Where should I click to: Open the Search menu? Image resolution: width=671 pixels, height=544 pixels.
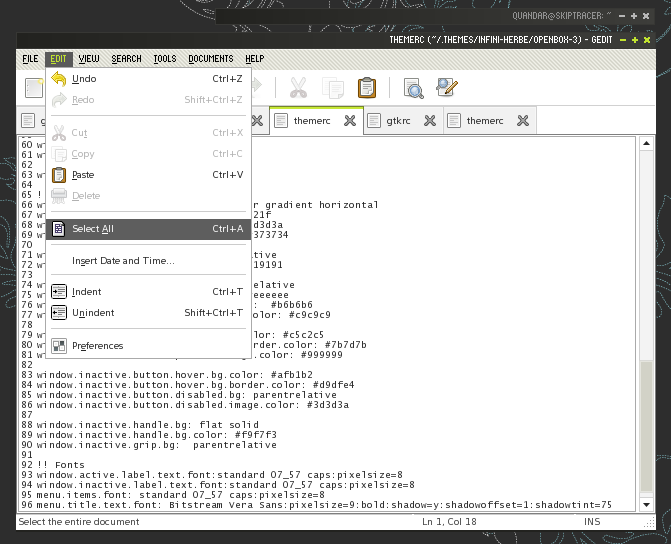[x=126, y=59]
